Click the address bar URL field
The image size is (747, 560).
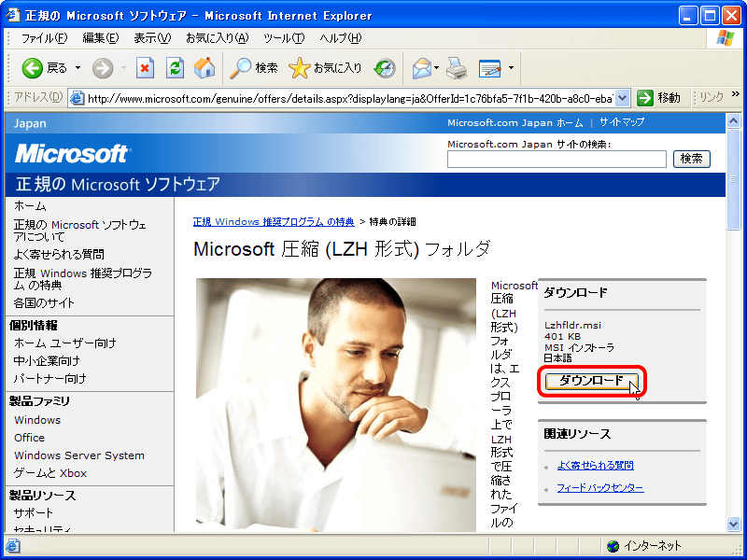click(350, 99)
